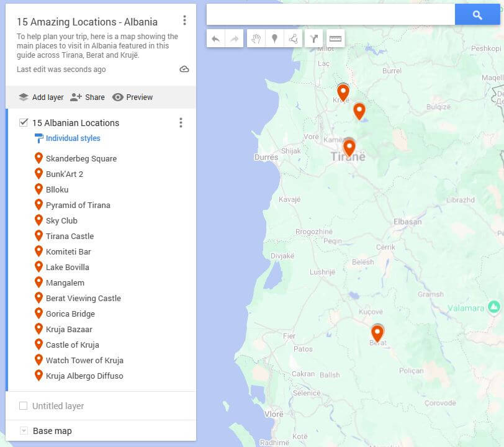Select the draw a line tool

tap(293, 38)
